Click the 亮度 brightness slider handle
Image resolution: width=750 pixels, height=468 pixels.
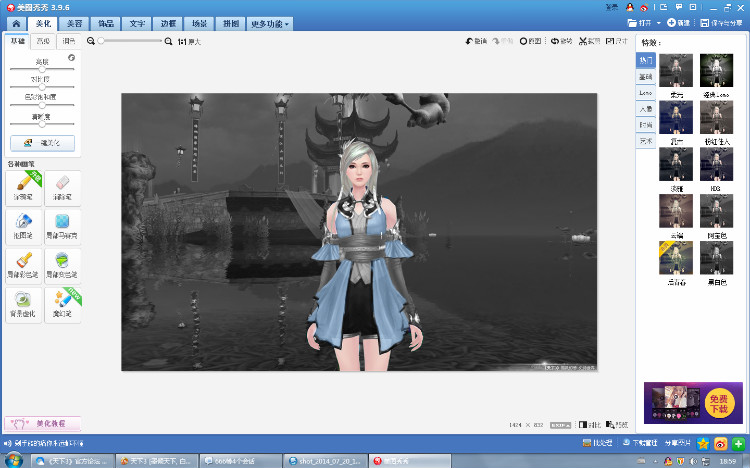42,69
